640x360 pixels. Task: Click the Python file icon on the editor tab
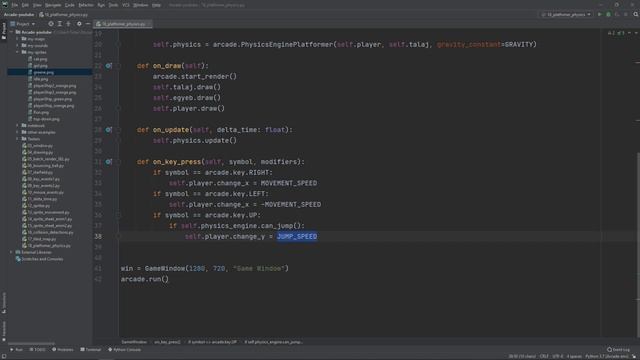pyautogui.click(x=98, y=24)
